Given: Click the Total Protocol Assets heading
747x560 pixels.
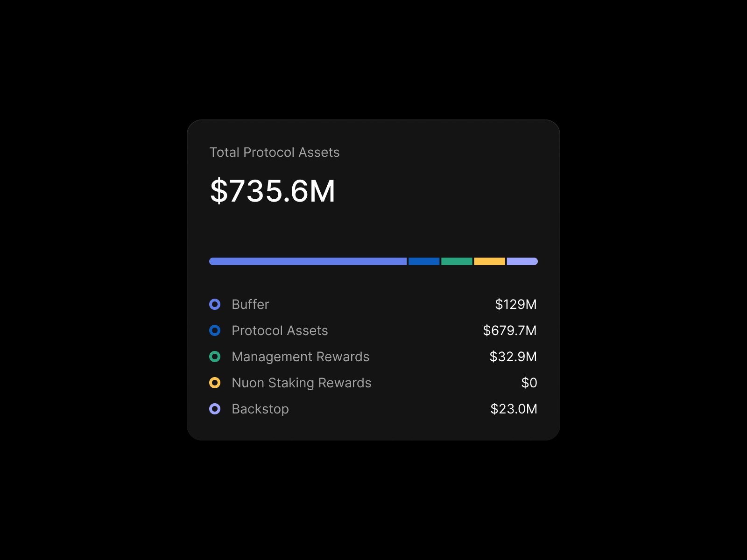Looking at the screenshot, I should coord(275,152).
